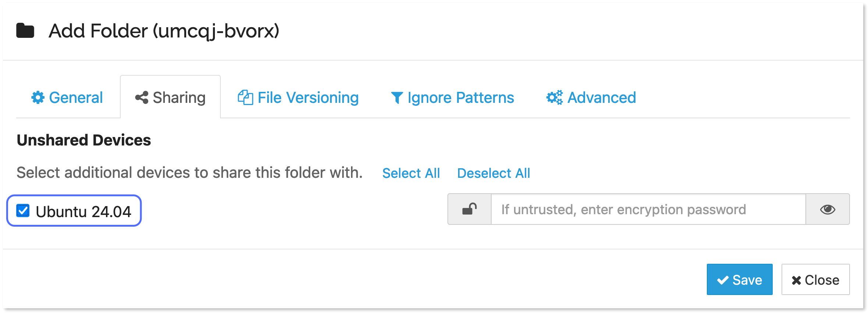Toggle encryption password visibility with the eye icon
The width and height of the screenshot is (868, 313).
(828, 209)
